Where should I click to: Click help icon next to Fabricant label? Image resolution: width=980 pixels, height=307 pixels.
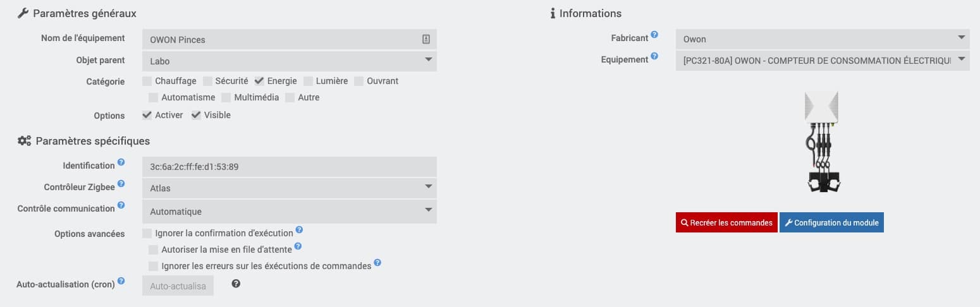point(654,35)
